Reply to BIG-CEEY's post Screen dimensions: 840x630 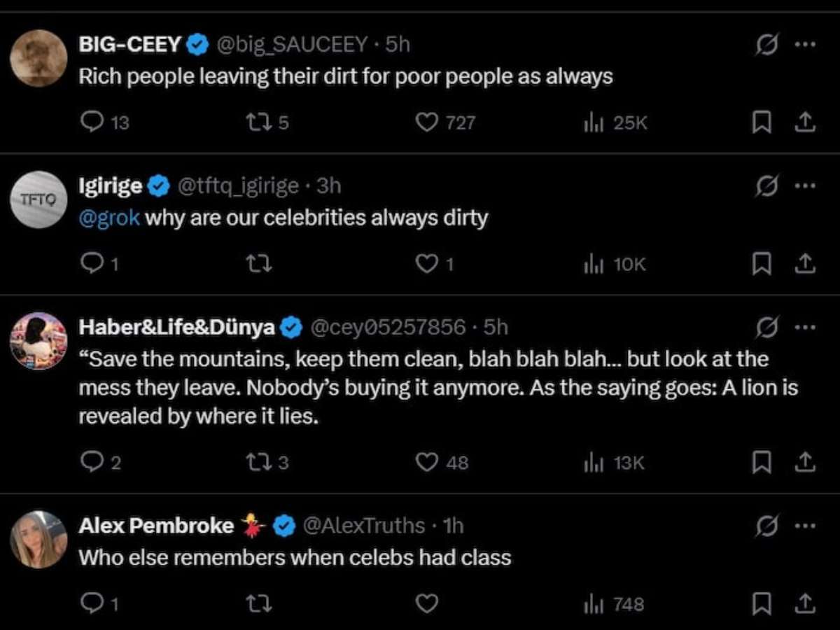pos(92,123)
